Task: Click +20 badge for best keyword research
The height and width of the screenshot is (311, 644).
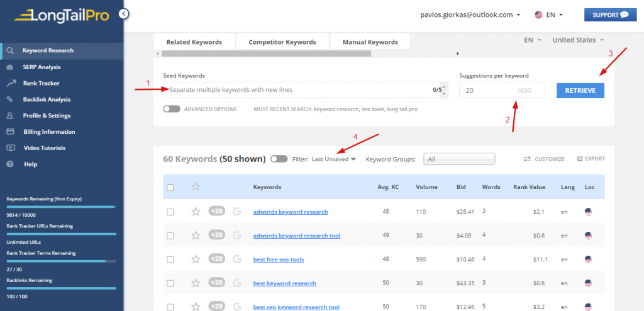Action: coord(217,283)
